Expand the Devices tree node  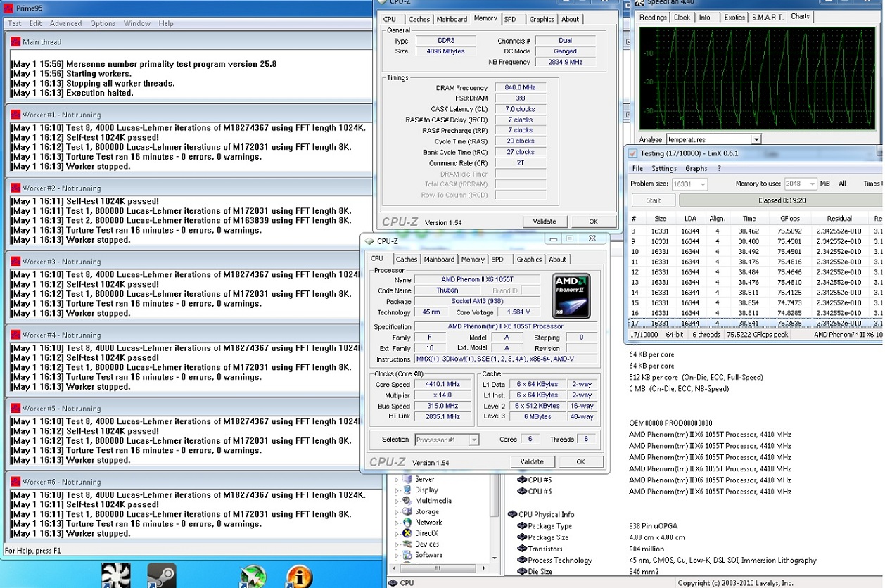(397, 544)
